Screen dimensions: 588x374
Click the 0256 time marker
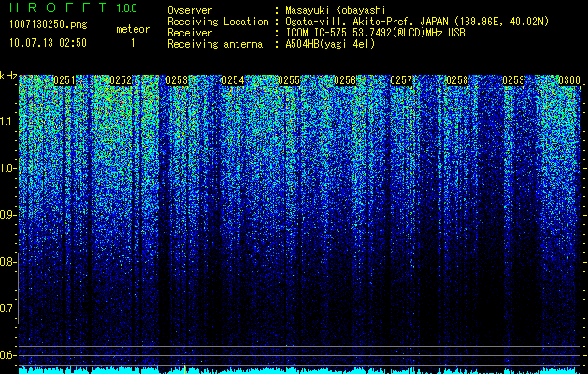pyautogui.click(x=345, y=80)
